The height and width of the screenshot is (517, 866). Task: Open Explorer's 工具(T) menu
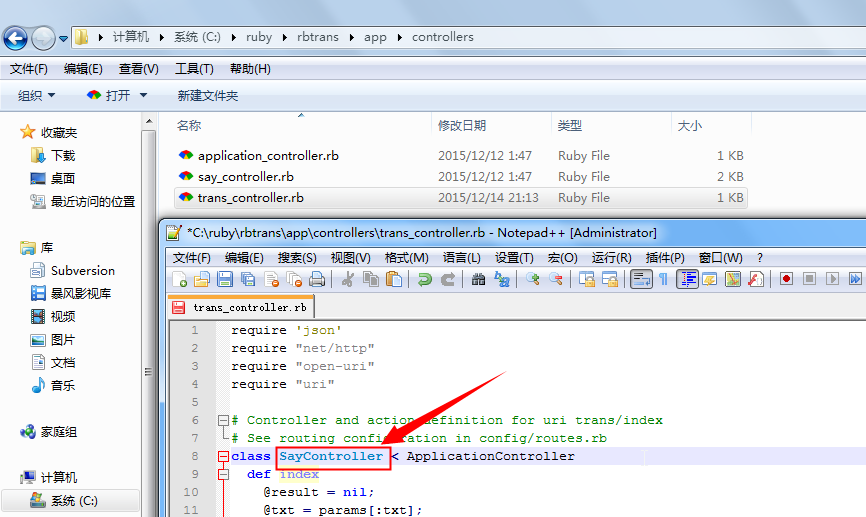point(194,69)
